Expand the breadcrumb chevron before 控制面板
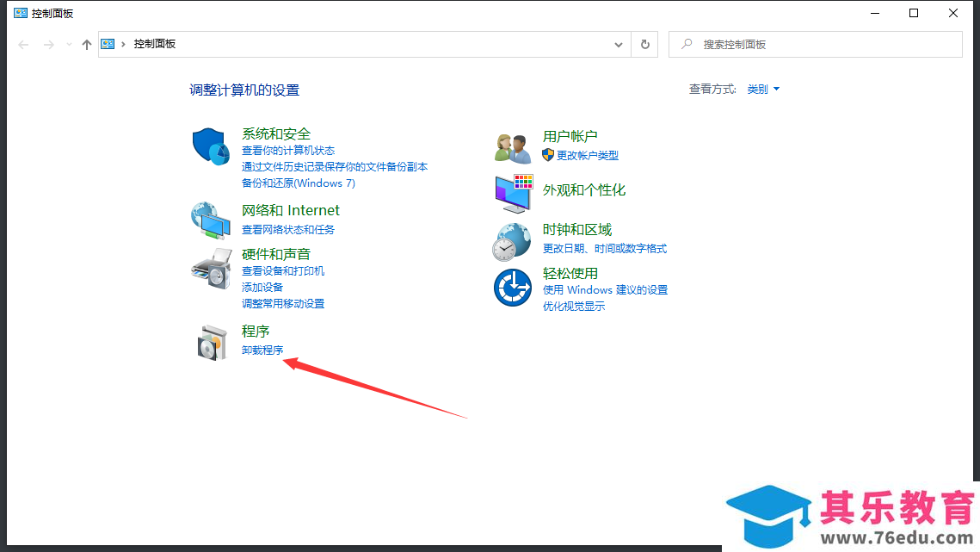 tap(123, 44)
